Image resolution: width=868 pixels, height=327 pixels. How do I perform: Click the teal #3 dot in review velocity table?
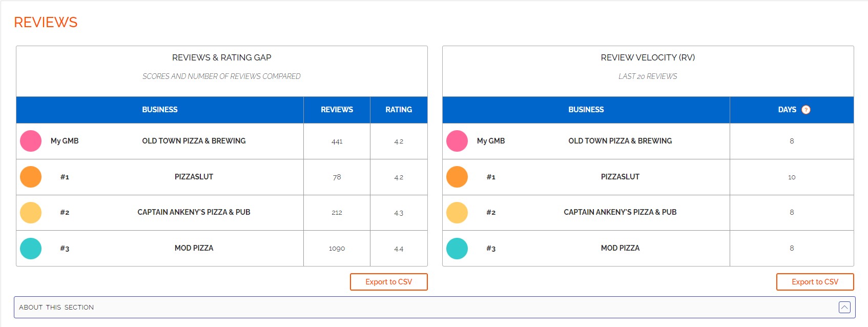pyautogui.click(x=457, y=249)
